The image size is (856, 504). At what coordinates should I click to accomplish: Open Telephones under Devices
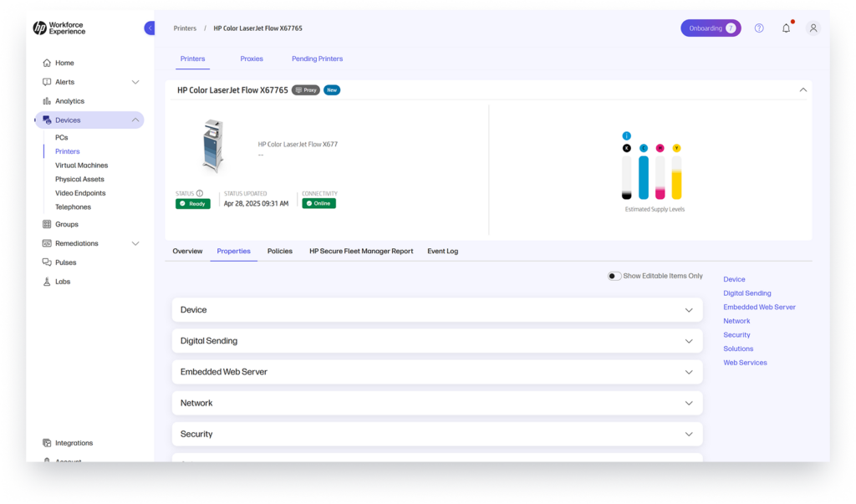(x=73, y=207)
